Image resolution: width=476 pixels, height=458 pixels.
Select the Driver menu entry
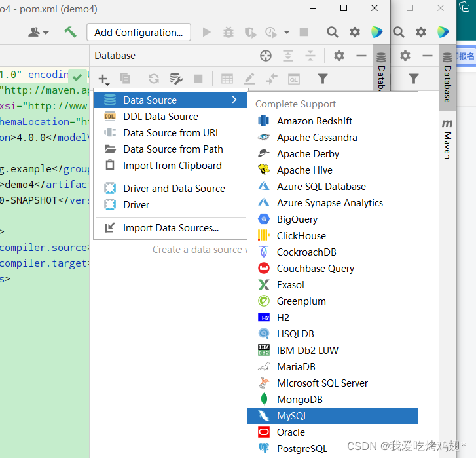click(x=170, y=204)
